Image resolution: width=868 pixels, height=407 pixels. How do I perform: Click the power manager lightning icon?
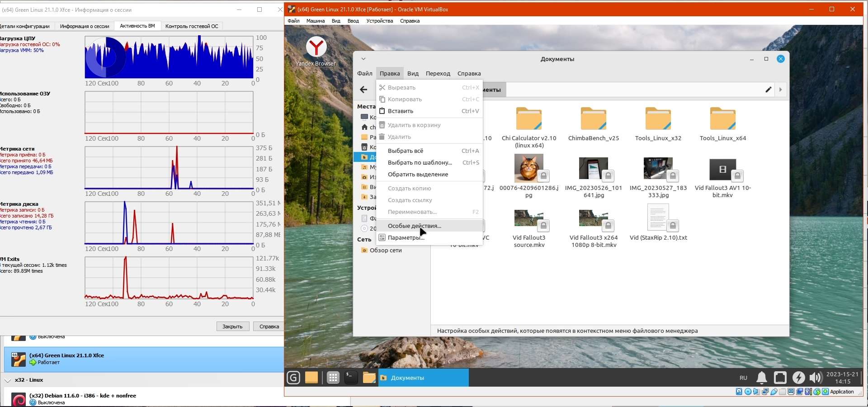[798, 378]
